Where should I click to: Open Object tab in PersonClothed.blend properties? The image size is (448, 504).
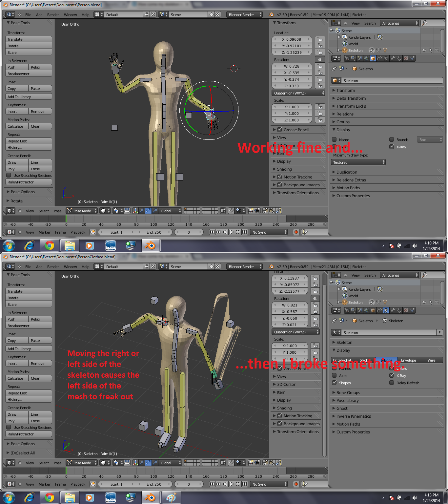[x=373, y=310]
